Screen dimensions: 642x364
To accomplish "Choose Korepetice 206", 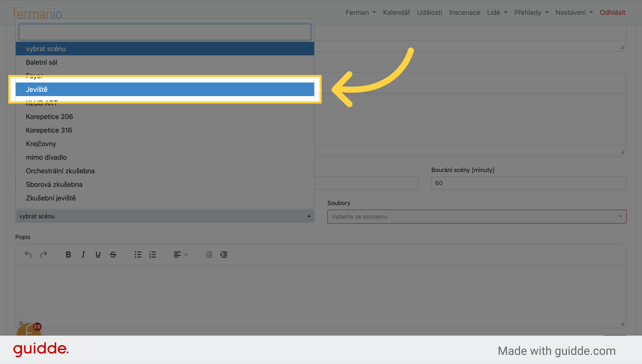I will point(165,116).
